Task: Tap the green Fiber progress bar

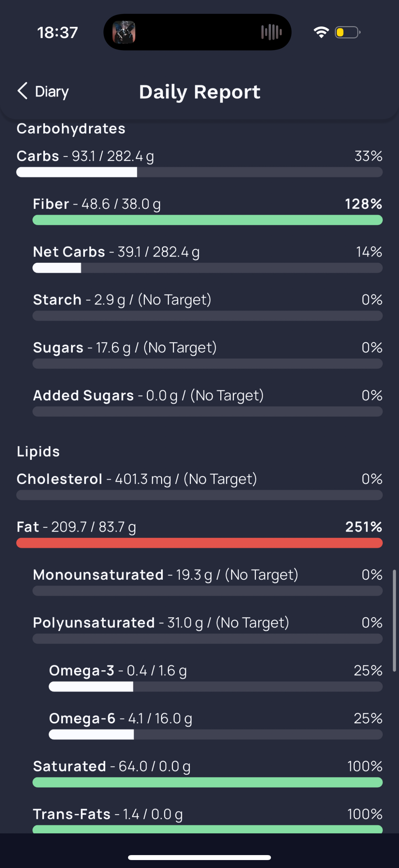Action: pos(207,220)
